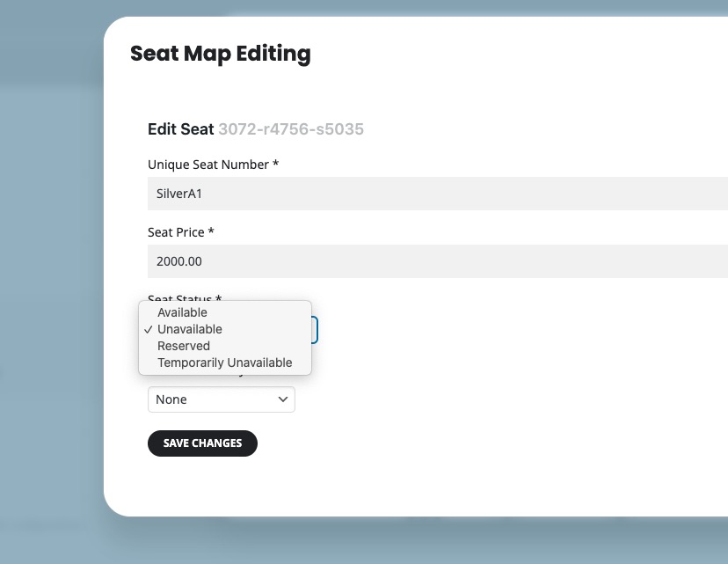Focus the Unique Seat Number field
Image resolution: width=728 pixels, height=564 pixels.
click(x=438, y=194)
